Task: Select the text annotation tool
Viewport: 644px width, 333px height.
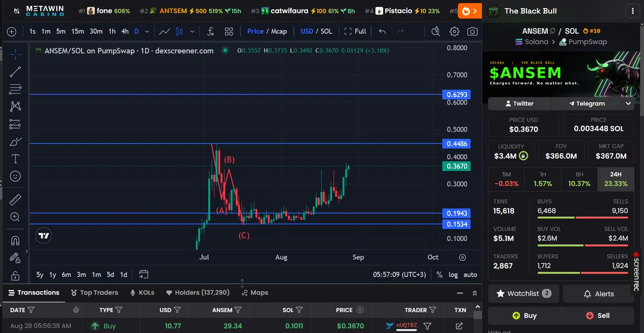Action: (16, 159)
